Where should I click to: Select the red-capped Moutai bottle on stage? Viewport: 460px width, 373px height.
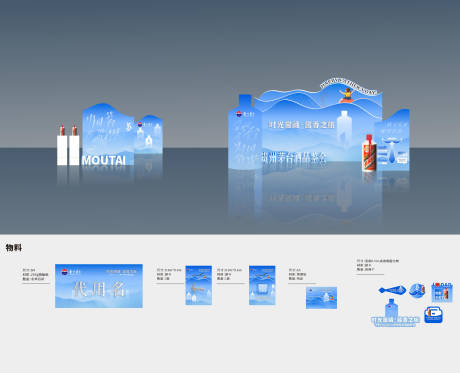click(x=369, y=153)
